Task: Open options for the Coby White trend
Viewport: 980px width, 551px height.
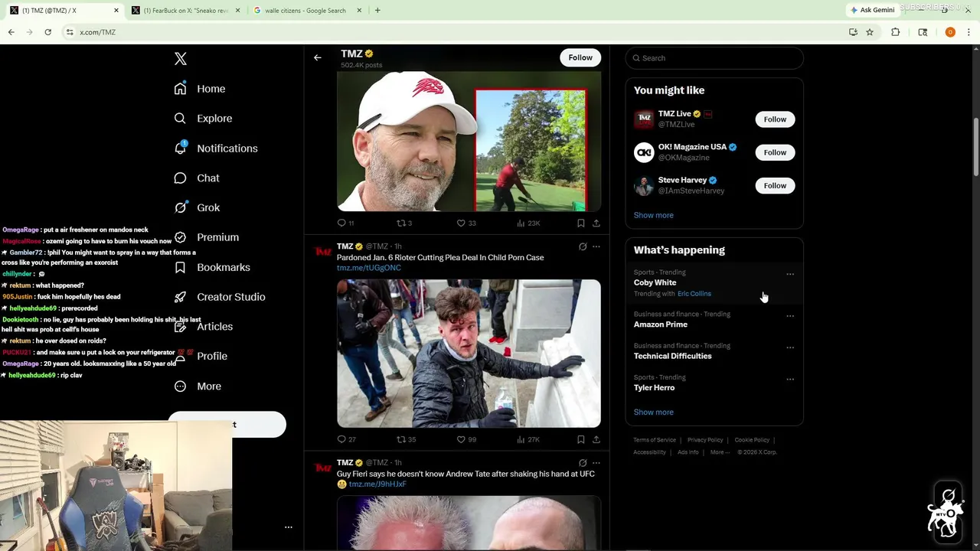Action: (790, 274)
